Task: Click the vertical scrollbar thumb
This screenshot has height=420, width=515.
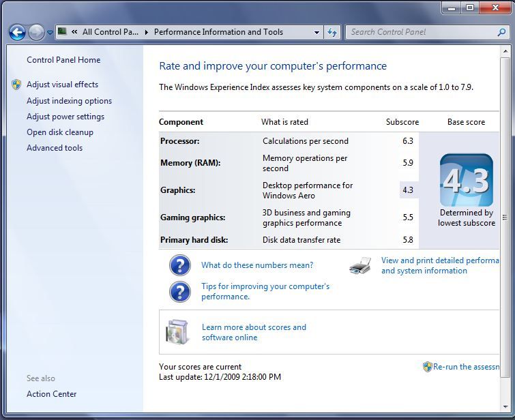Action: (x=505, y=217)
